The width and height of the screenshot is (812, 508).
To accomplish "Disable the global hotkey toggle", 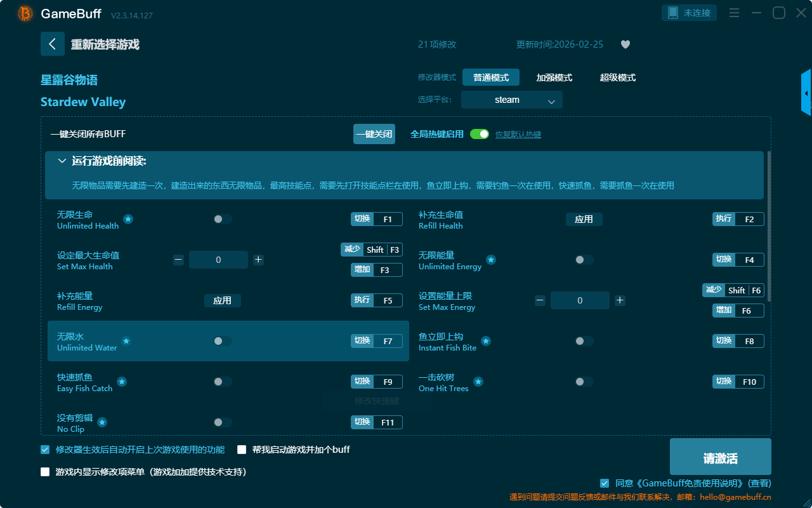I will point(480,134).
